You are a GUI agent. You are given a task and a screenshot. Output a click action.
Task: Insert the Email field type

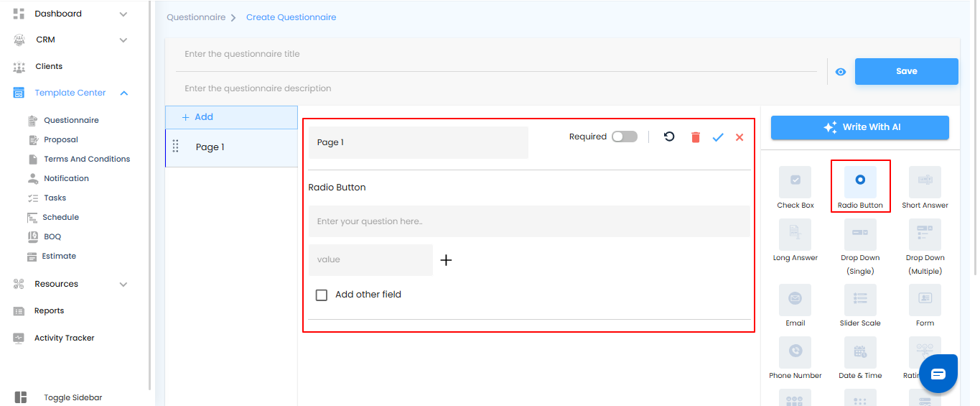(795, 300)
